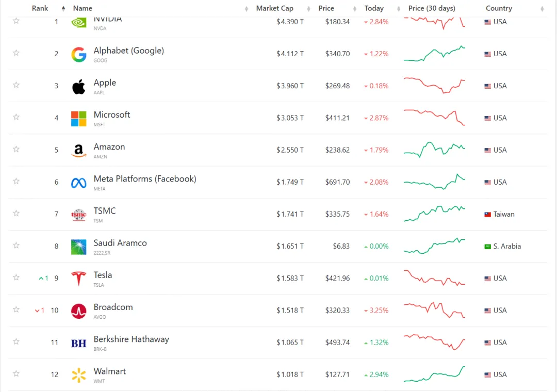Click the Walmart spark logo icon
Viewport: 557px width, 392px height.
click(x=79, y=375)
